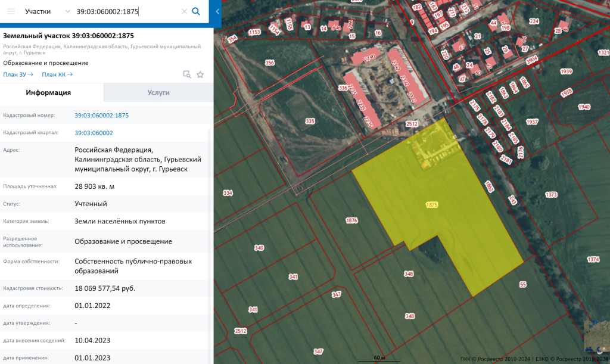Click parcel 335 on the map

pyautogui.click(x=310, y=121)
